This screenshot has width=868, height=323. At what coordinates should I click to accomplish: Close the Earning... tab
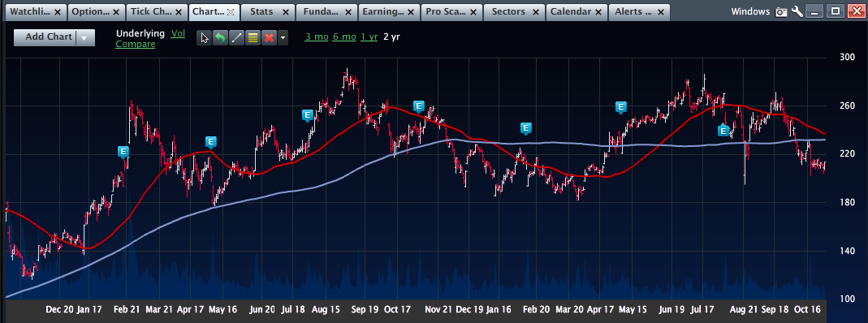pos(411,11)
